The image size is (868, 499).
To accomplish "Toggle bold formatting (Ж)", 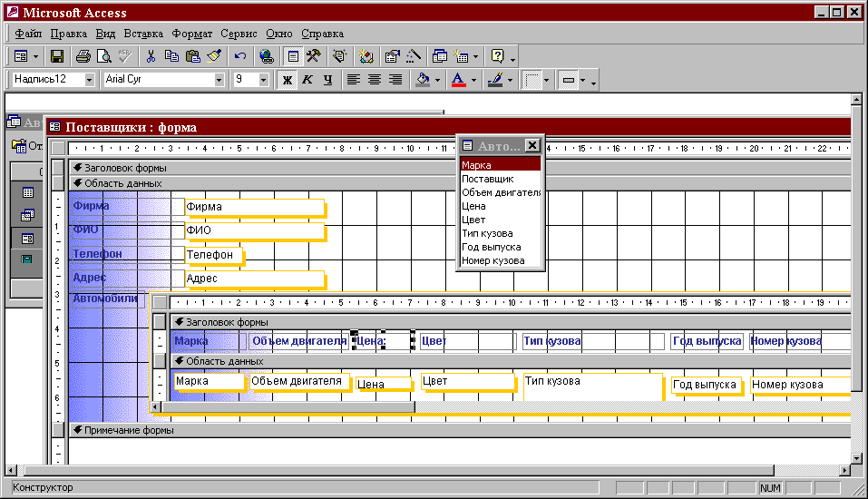I will pos(287,80).
